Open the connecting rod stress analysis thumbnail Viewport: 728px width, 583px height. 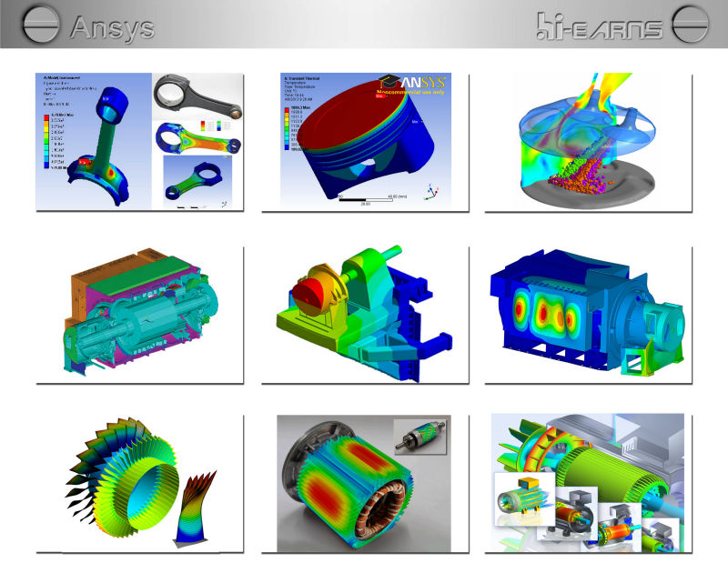139,142
